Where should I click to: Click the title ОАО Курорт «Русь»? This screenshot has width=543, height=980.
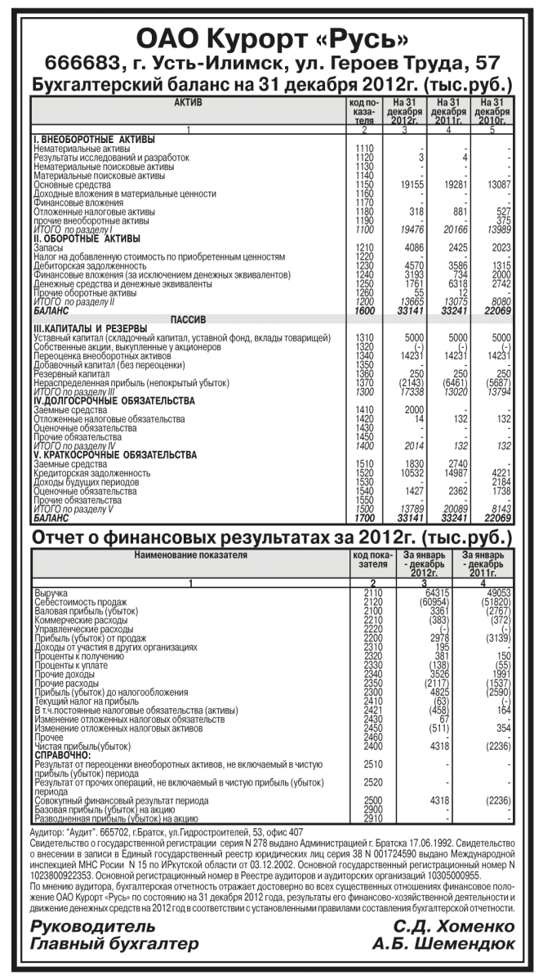tap(271, 39)
